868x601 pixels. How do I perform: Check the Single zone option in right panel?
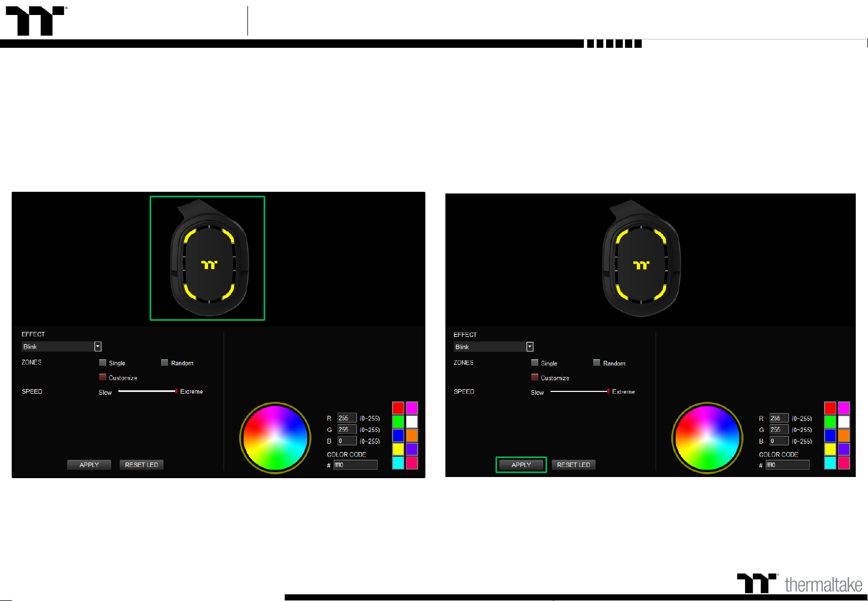(x=535, y=362)
